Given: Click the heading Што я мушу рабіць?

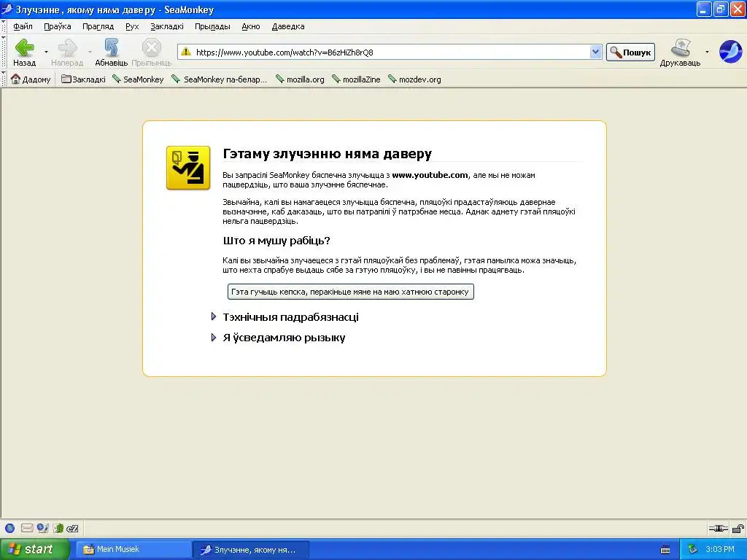Looking at the screenshot, I should [276, 241].
